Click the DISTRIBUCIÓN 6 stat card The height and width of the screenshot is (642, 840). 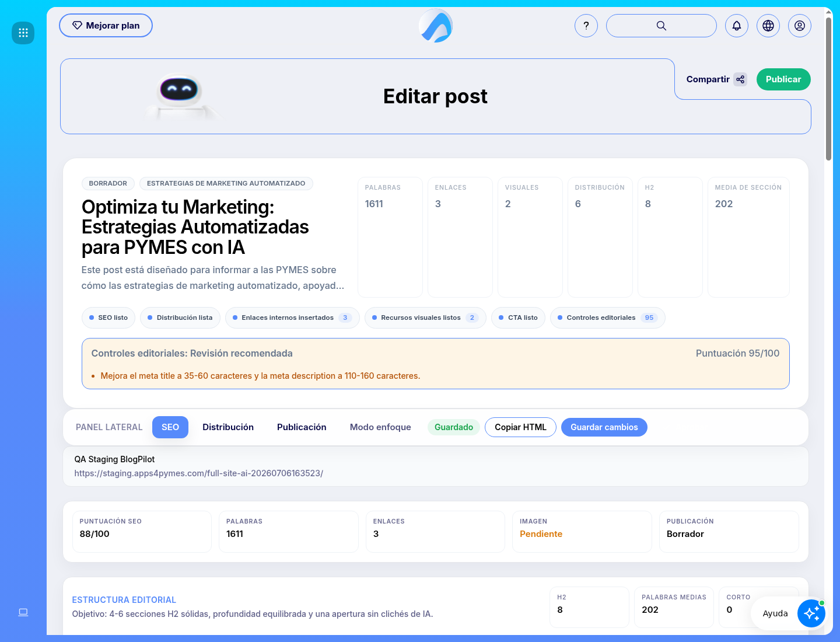[x=600, y=237]
